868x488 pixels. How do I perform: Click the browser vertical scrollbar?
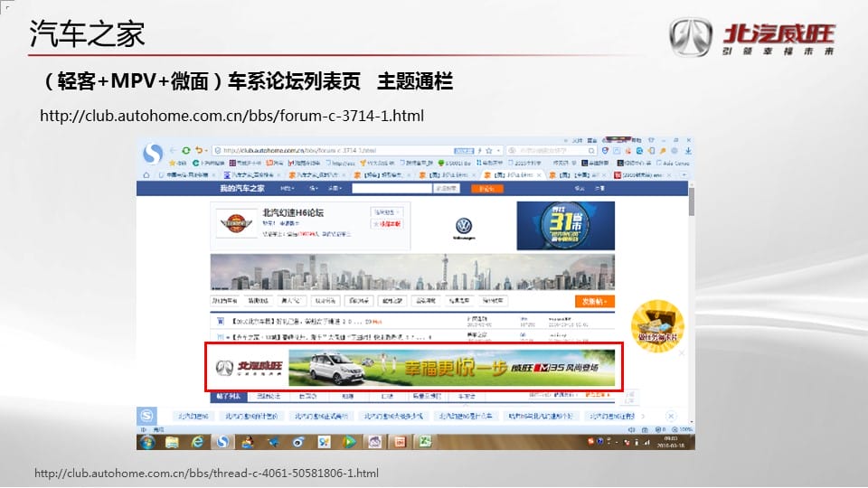(x=692, y=203)
